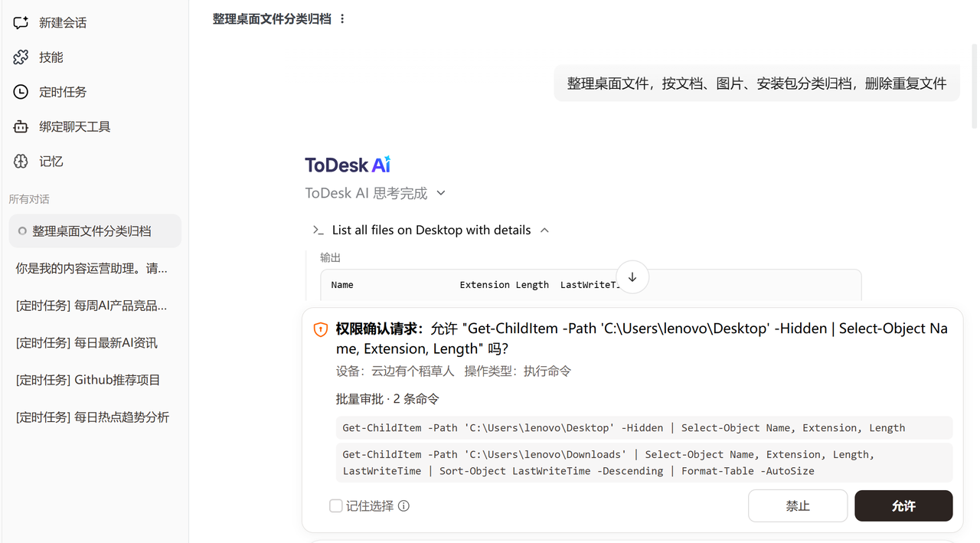980x543 pixels.
Task: Click the memory brain icon
Action: [x=21, y=161]
